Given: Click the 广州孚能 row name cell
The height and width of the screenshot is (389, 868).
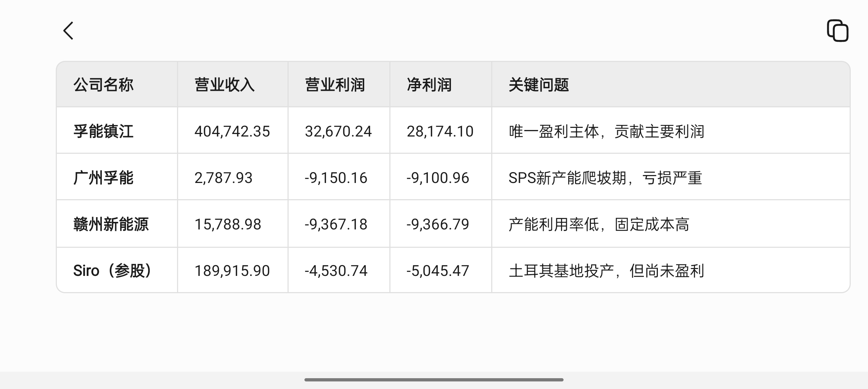Looking at the screenshot, I should point(104,178).
